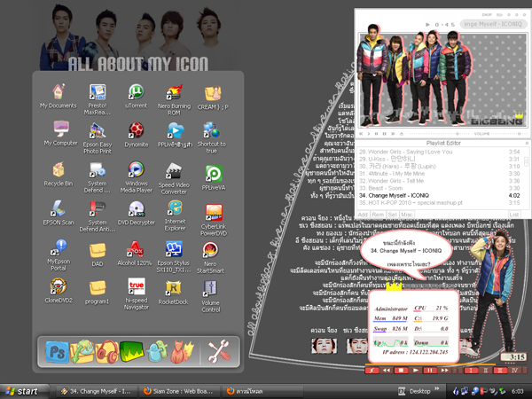This screenshot has height=399, width=532.
Task: Open wrench and screwdriver dock icon
Action: click(219, 351)
